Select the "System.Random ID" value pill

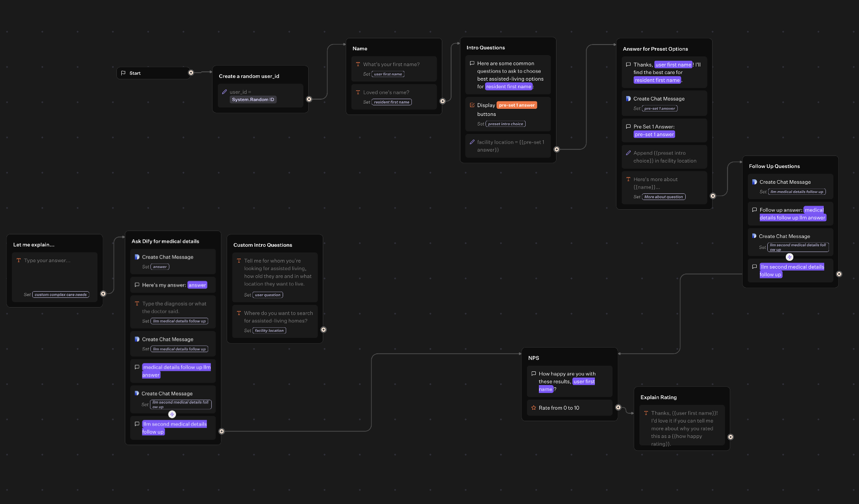pos(253,100)
